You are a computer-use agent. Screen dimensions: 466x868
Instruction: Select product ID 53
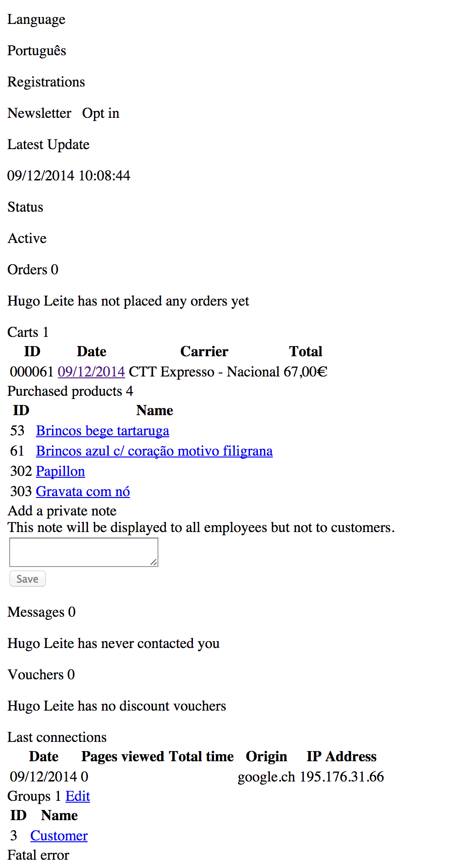(17, 430)
